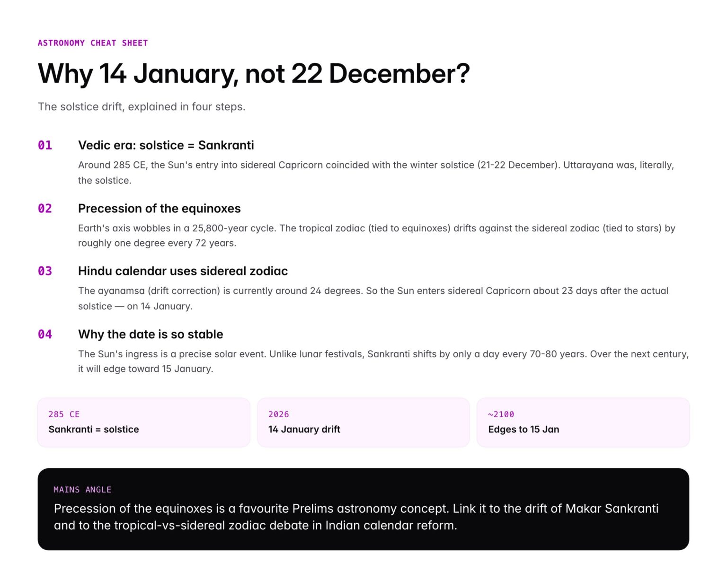This screenshot has height=588, width=727.
Task: Click the 'Why 14 January, not 22 December?' title
Action: [254, 74]
